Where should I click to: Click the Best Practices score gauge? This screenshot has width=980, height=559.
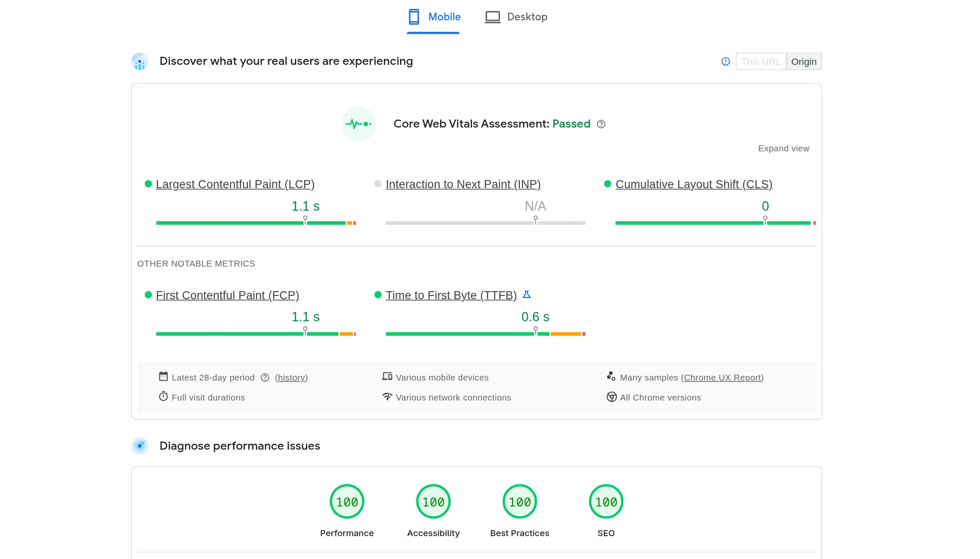click(520, 501)
